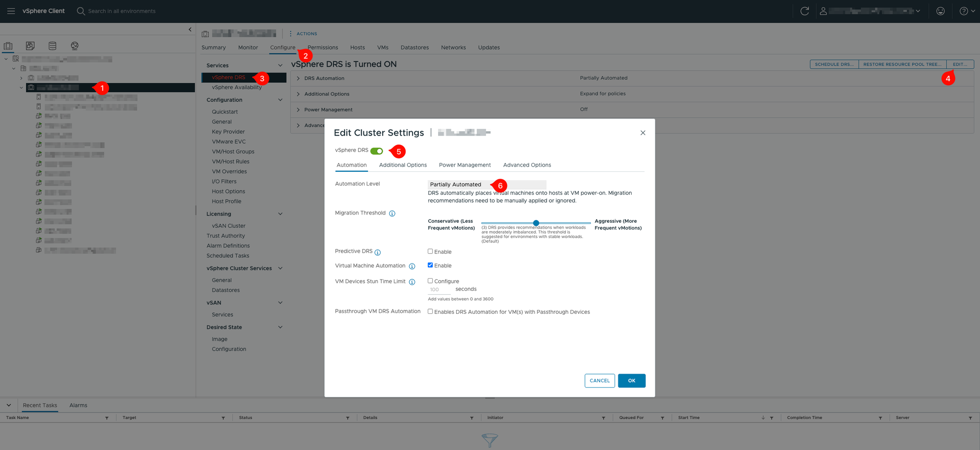Switch to Power Management tab

coord(465,165)
